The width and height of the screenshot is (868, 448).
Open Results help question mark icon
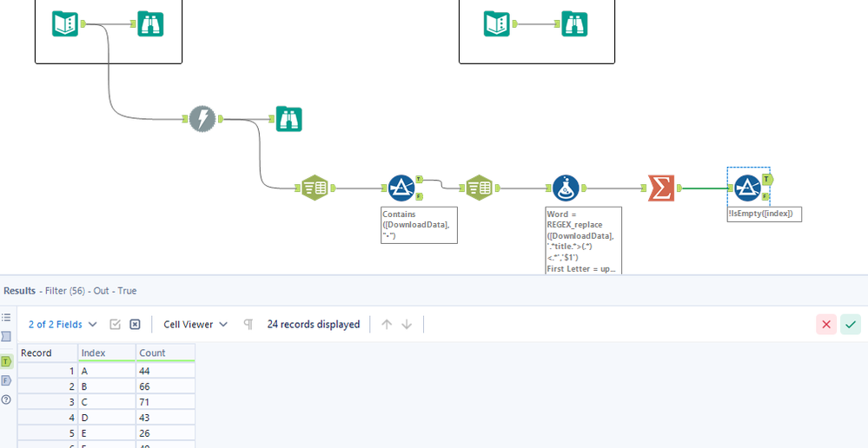6,399
